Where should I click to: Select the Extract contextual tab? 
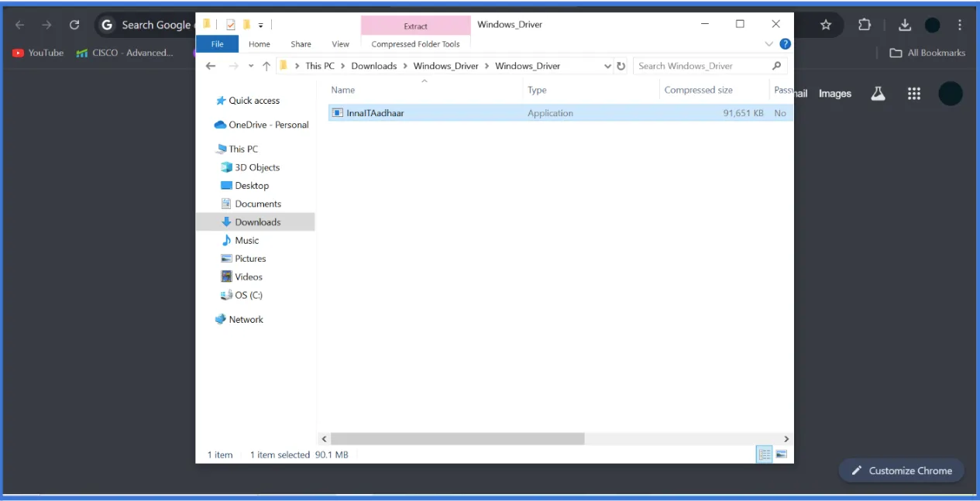[415, 26]
